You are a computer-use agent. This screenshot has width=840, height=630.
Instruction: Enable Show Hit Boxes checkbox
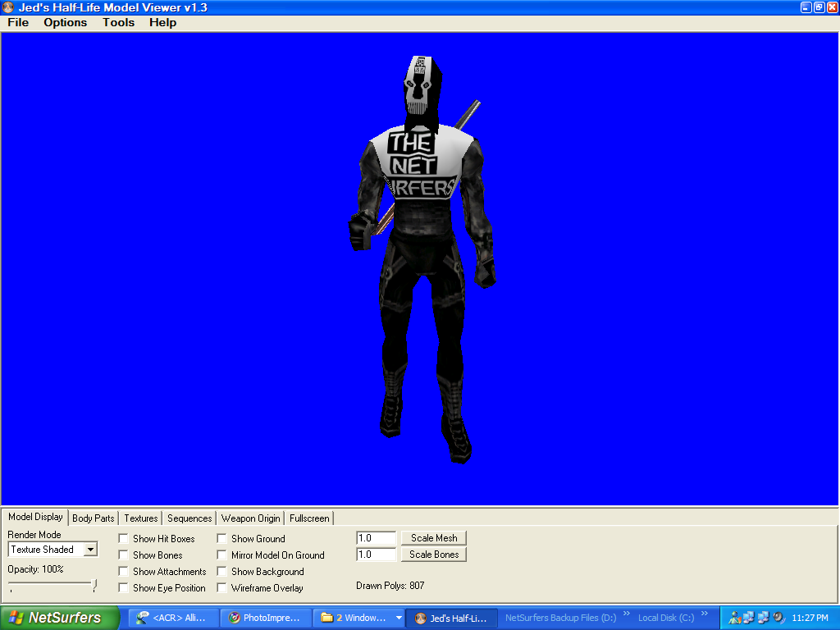[123, 538]
